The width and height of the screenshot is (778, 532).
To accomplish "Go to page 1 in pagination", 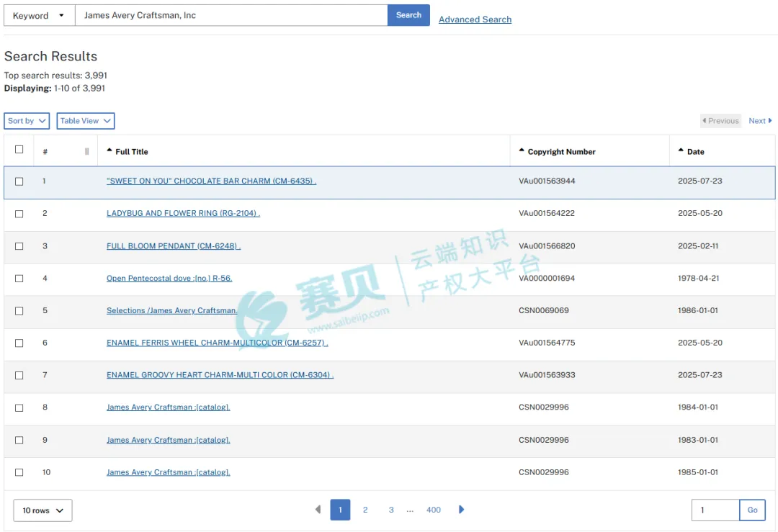I will [x=340, y=510].
